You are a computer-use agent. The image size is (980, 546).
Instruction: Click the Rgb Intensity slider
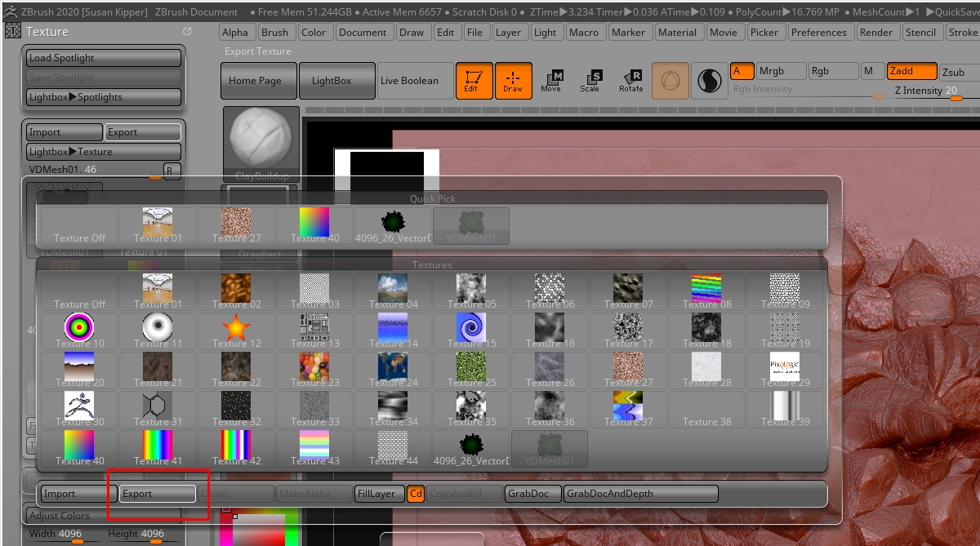[x=808, y=91]
